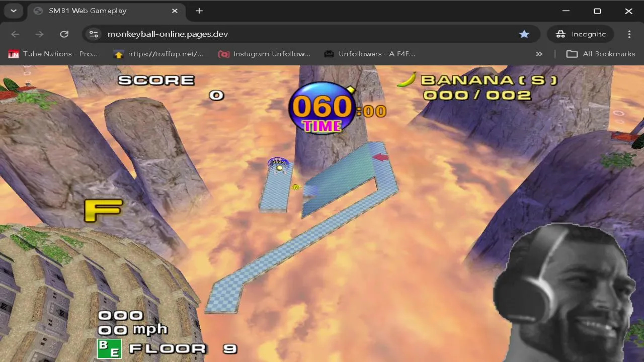Click the green BE badge icon
Image resolution: width=644 pixels, height=362 pixels.
109,349
